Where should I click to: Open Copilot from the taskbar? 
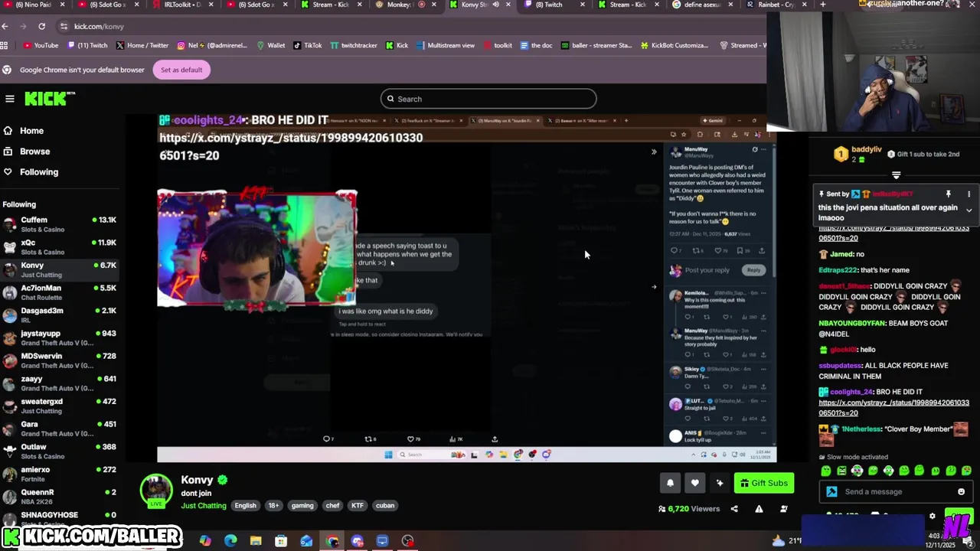pos(205,541)
